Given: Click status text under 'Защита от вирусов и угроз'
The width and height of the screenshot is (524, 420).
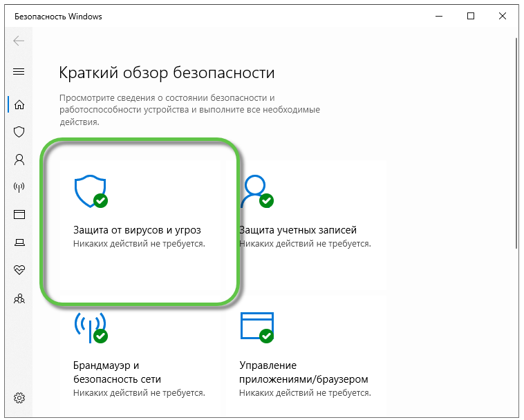Looking at the screenshot, I should [x=139, y=244].
